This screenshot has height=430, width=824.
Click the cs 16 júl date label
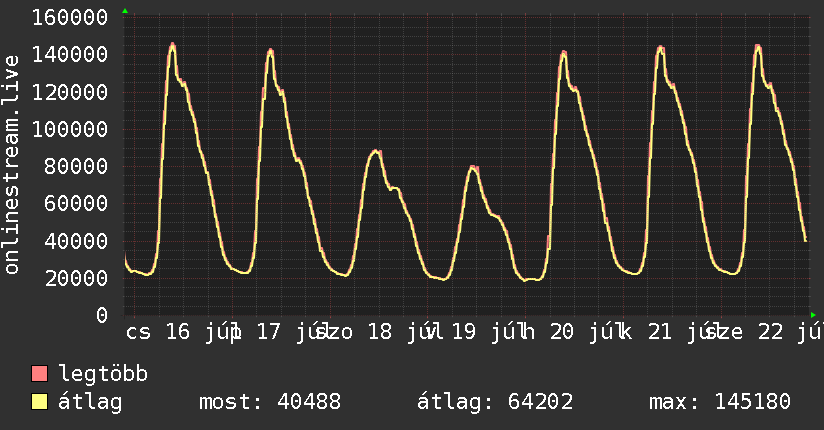[183, 332]
